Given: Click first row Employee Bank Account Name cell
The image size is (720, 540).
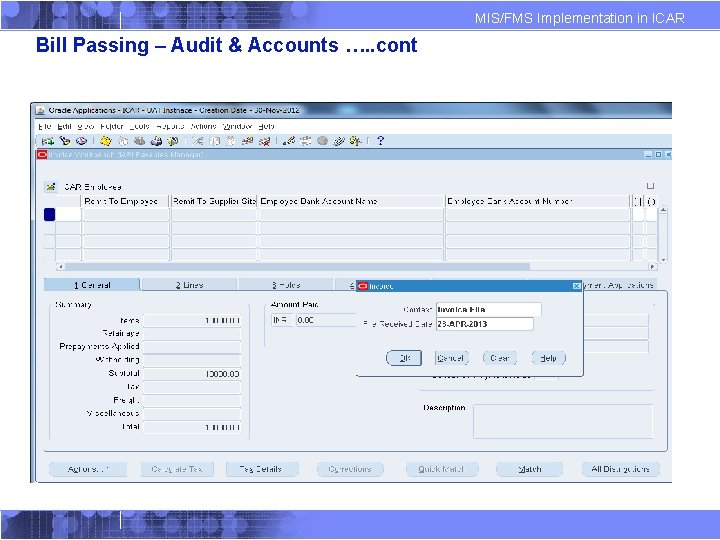Looking at the screenshot, I should tap(351, 215).
